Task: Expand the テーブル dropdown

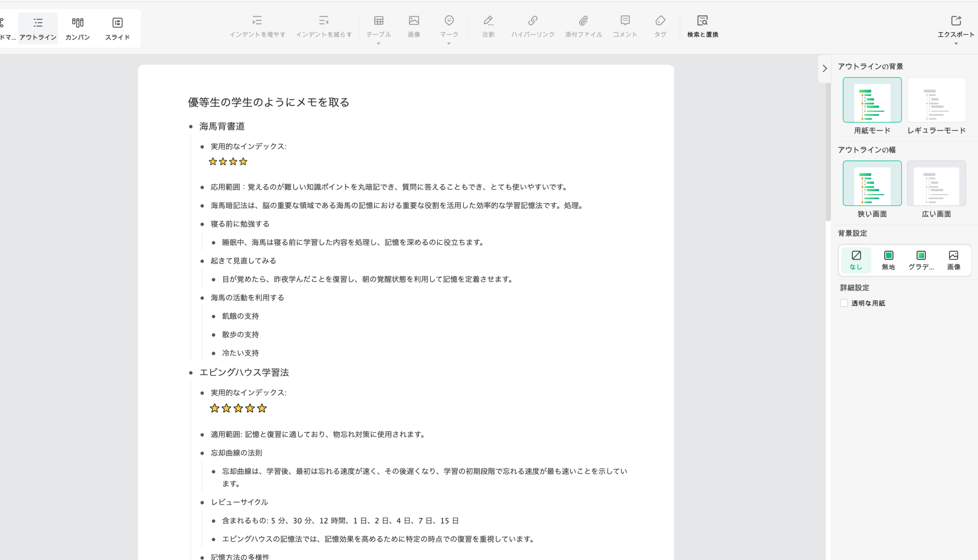Action: pos(378,44)
